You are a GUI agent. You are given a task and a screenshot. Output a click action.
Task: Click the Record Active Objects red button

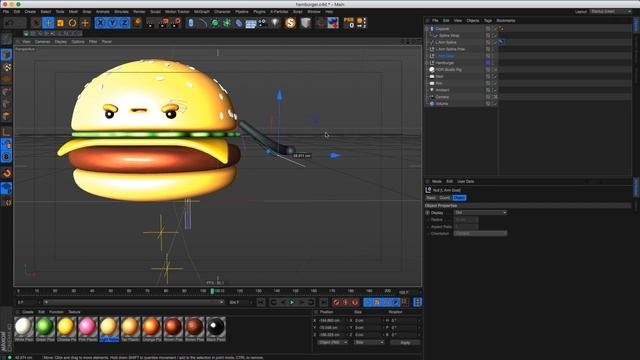pyautogui.click(x=336, y=302)
